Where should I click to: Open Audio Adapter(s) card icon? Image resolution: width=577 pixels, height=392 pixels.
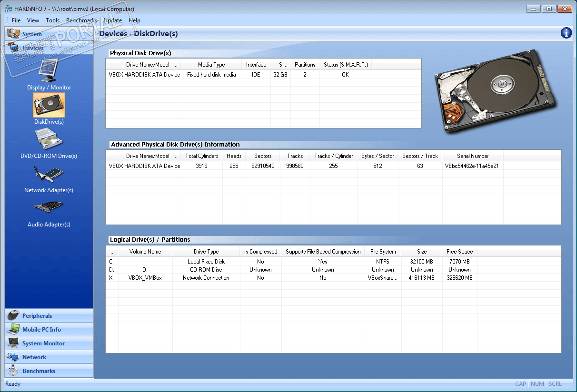pos(49,207)
